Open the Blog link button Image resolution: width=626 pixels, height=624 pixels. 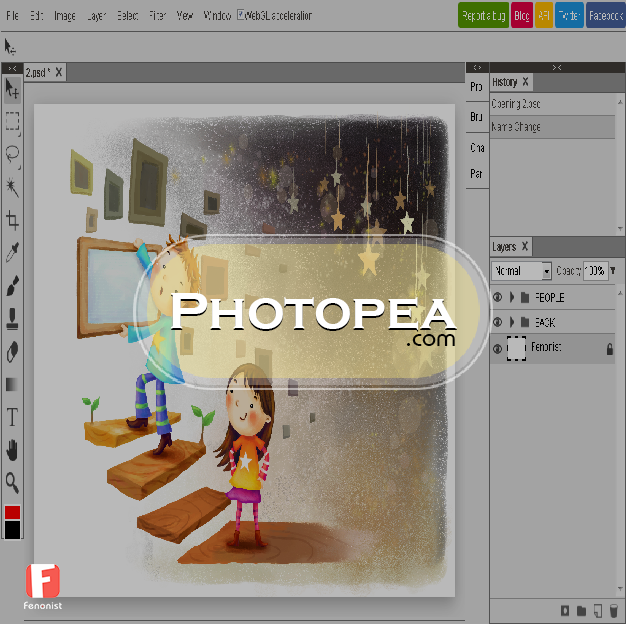(x=522, y=15)
